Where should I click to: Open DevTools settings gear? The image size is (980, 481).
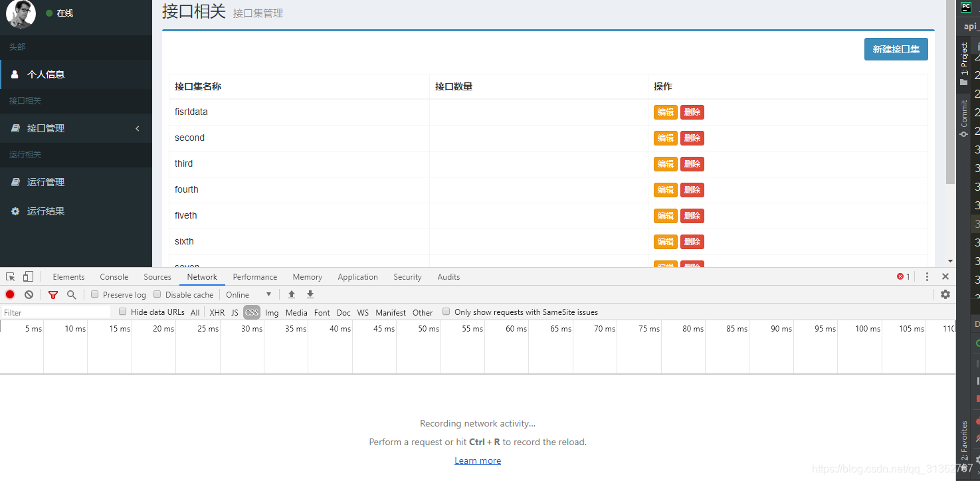945,294
